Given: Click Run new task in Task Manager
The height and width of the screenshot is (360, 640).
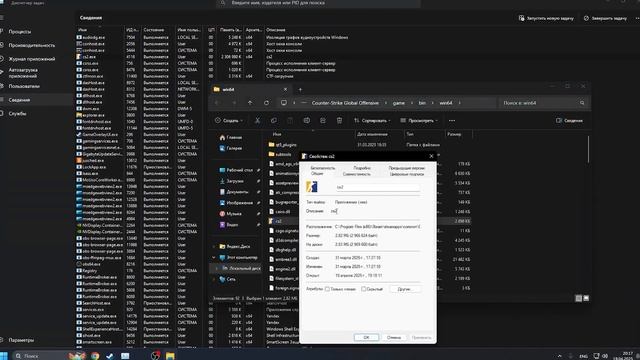Looking at the screenshot, I should 546,18.
